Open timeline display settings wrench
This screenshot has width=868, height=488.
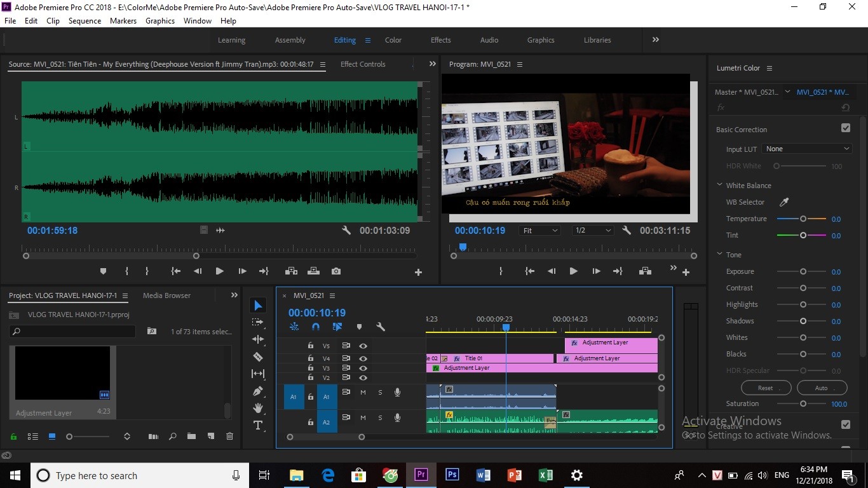pyautogui.click(x=381, y=327)
